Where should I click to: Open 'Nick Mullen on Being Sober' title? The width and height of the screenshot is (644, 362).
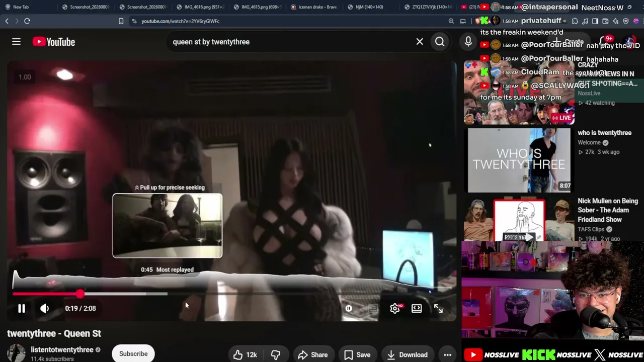pos(608,210)
